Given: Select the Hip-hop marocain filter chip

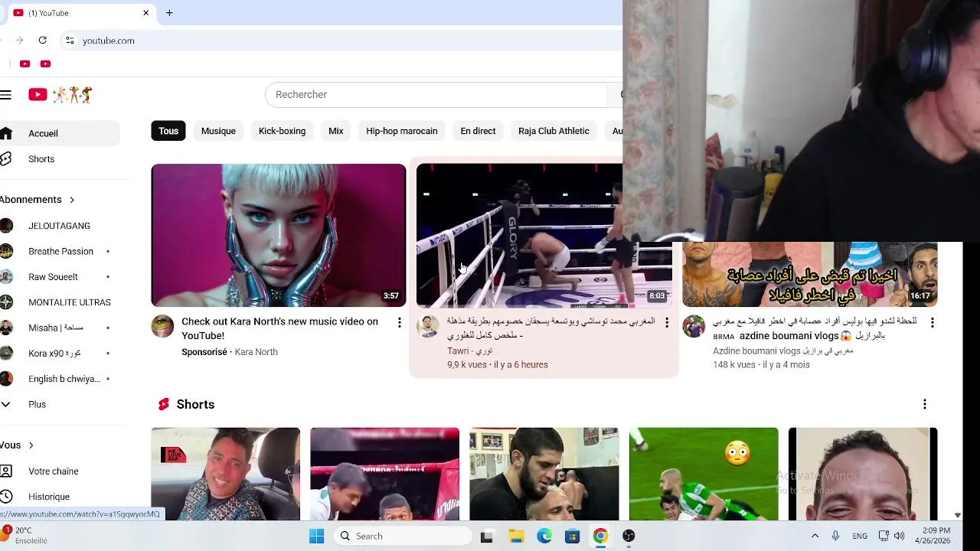Looking at the screenshot, I should click(x=402, y=131).
